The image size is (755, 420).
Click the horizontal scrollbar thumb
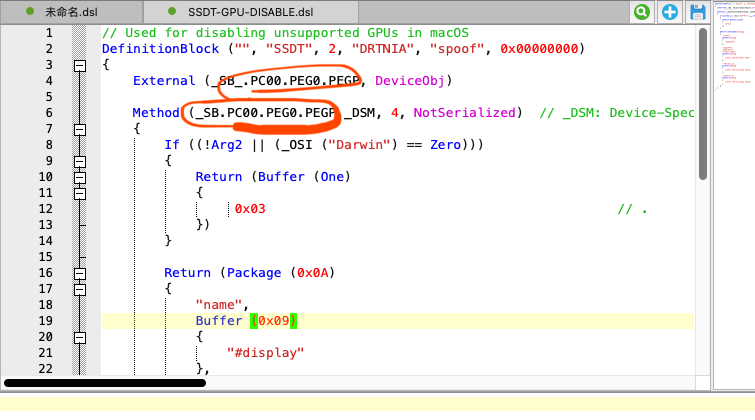coord(120,382)
